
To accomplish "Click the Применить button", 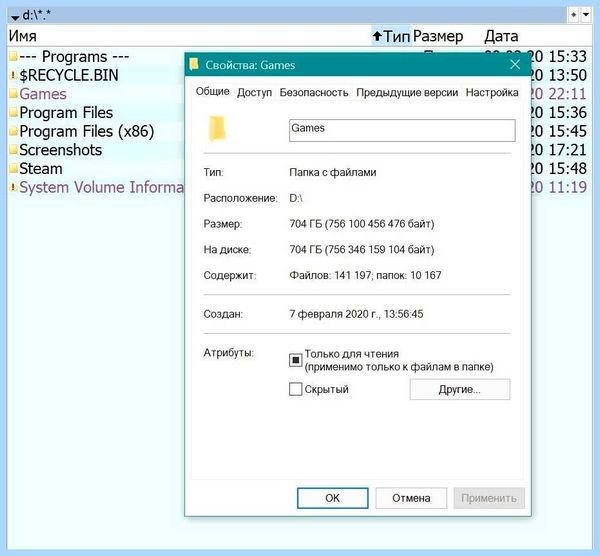I will 489,498.
